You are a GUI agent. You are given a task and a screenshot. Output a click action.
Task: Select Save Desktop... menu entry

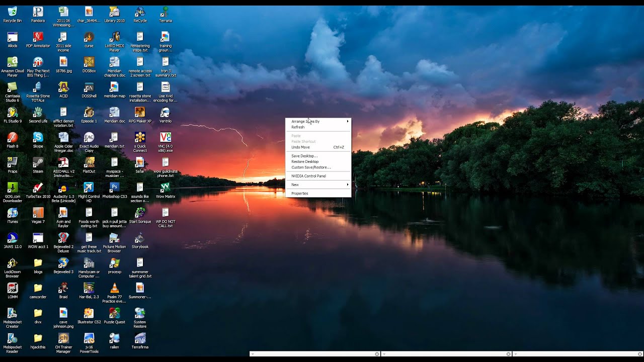click(318, 156)
